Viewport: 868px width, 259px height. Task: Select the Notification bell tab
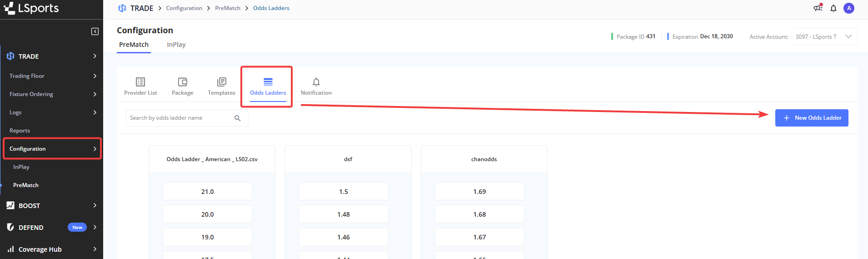[316, 86]
